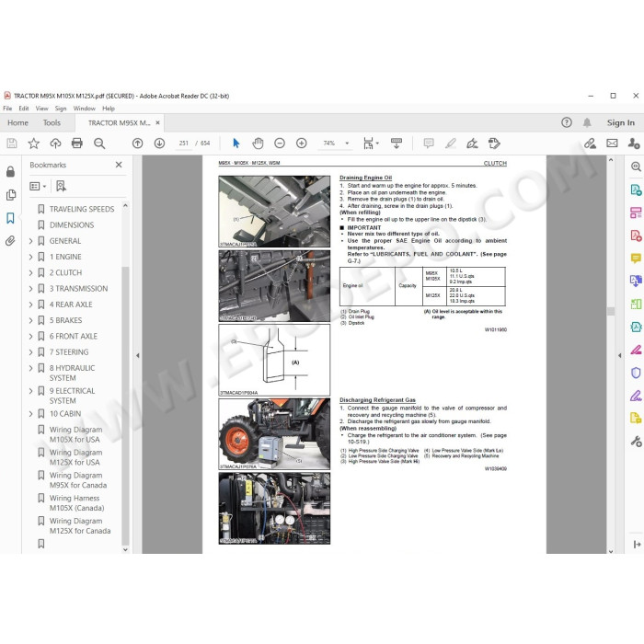Open Help question mark icon
The width and height of the screenshot is (644, 644).
[x=567, y=122]
